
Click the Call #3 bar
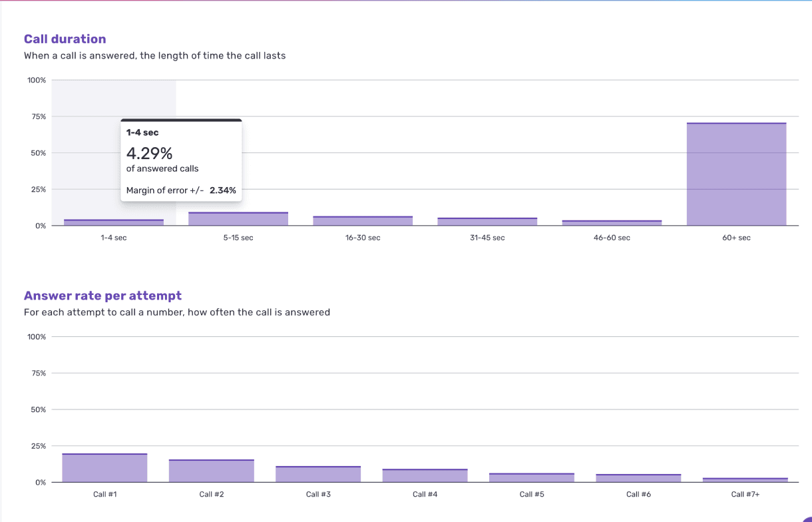coord(318,474)
